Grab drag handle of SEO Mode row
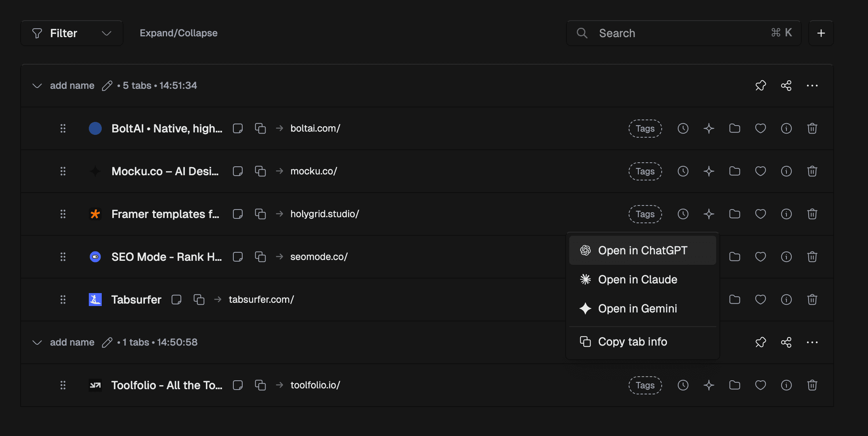This screenshot has height=436, width=868. coord(63,257)
